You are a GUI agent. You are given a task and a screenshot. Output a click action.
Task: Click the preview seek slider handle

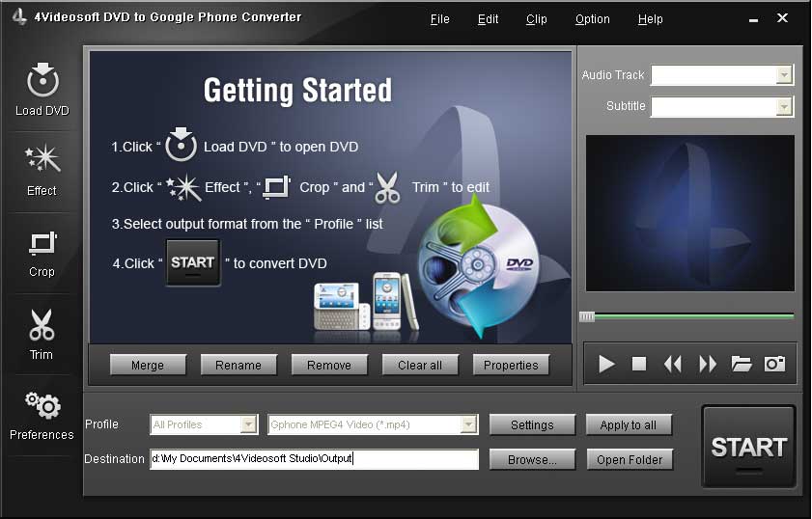(587, 316)
